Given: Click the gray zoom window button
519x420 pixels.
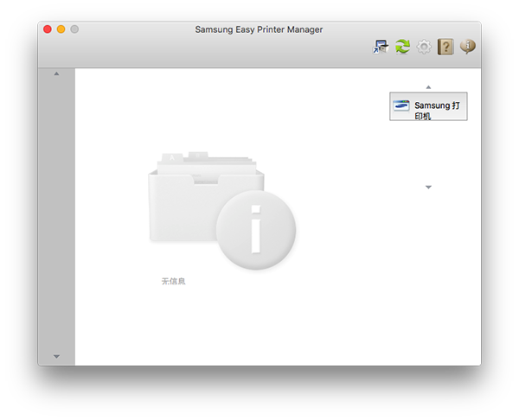Looking at the screenshot, I should coord(75,29).
